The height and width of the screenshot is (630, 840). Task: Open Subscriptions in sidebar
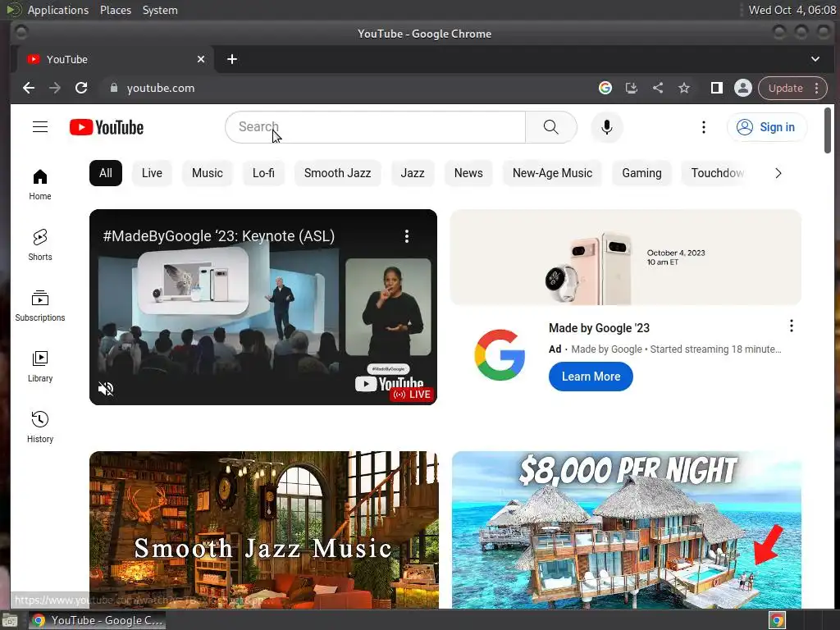(40, 306)
